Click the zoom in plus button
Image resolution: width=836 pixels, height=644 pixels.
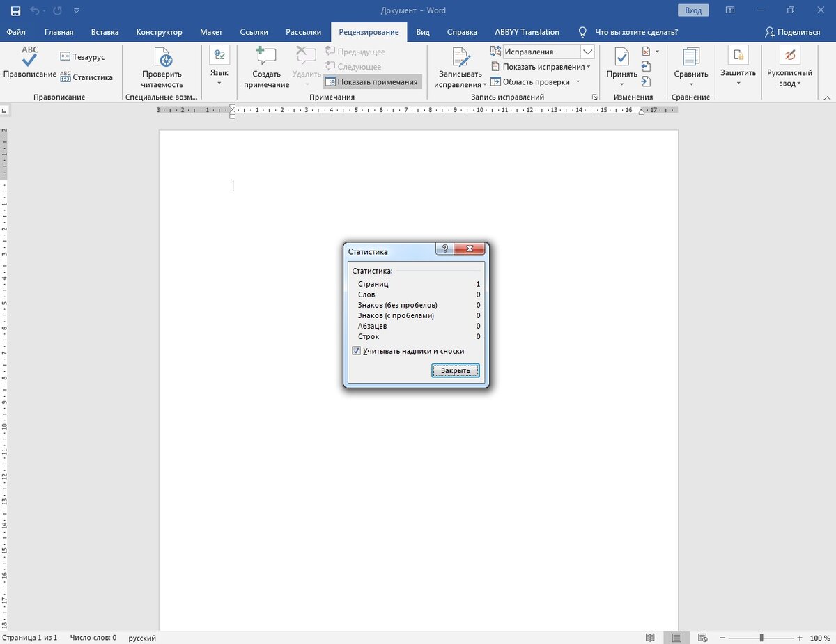(800, 638)
